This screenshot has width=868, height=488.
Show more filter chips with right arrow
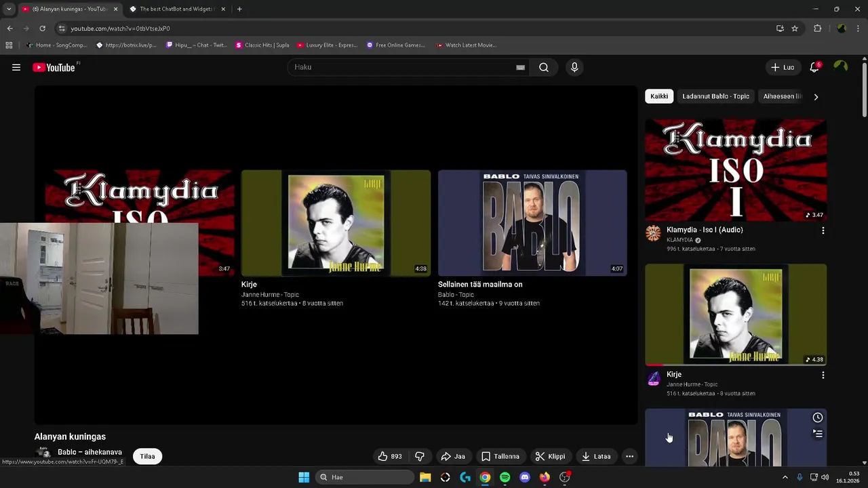[x=816, y=96]
